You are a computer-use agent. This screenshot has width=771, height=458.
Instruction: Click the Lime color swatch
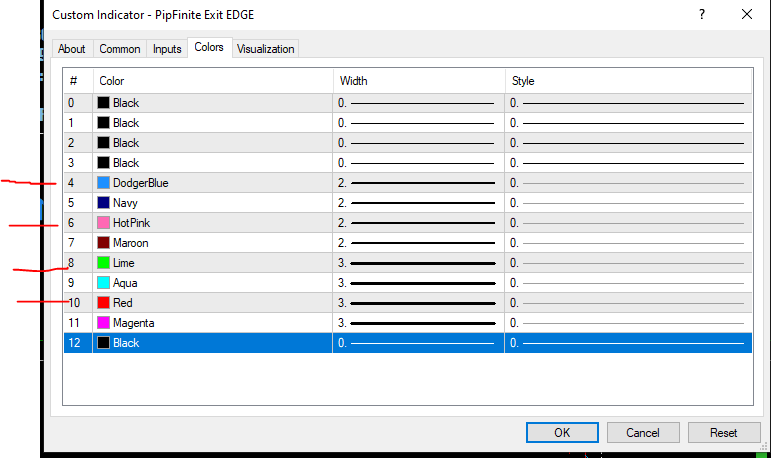click(x=103, y=263)
